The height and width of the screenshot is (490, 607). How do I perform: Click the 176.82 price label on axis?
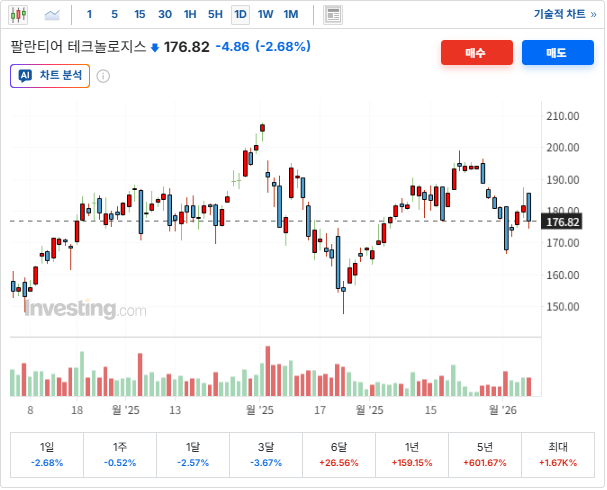[562, 222]
